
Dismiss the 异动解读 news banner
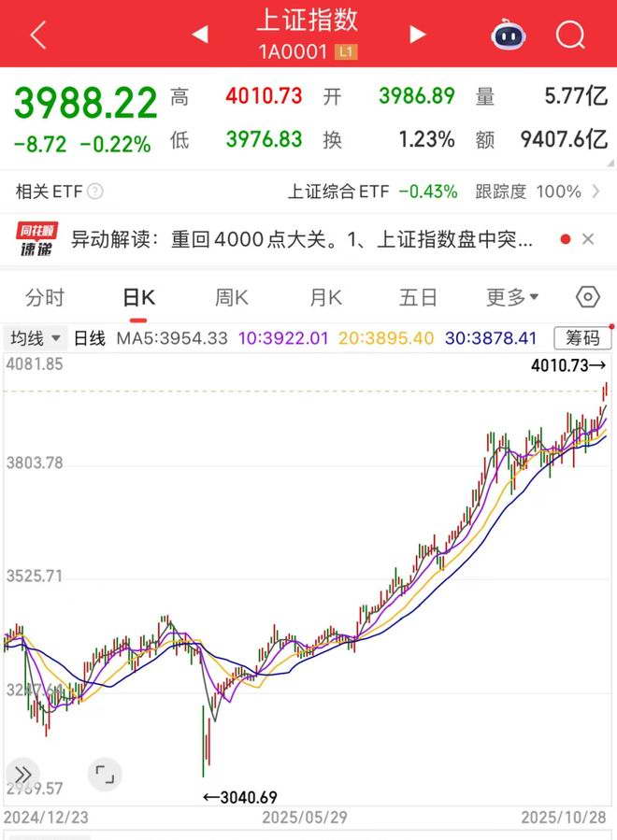point(588,239)
